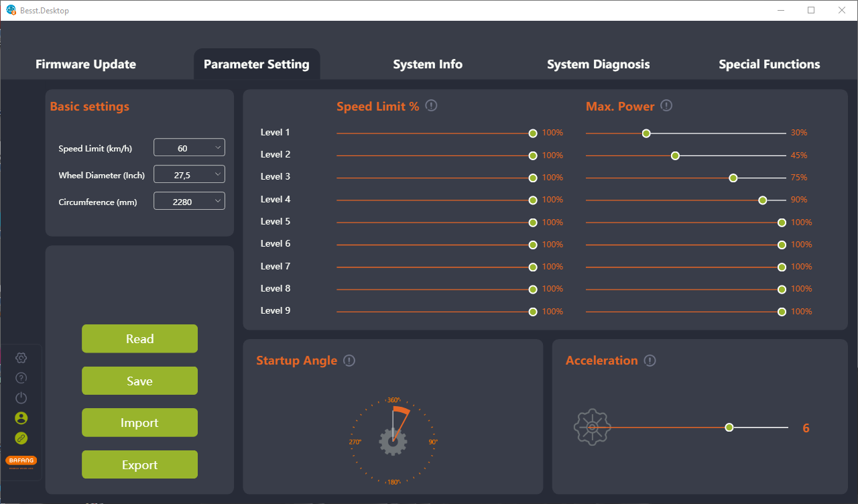Open the Wheel Diameter (Inch) dropdown
This screenshot has height=504, width=858.
pyautogui.click(x=189, y=174)
